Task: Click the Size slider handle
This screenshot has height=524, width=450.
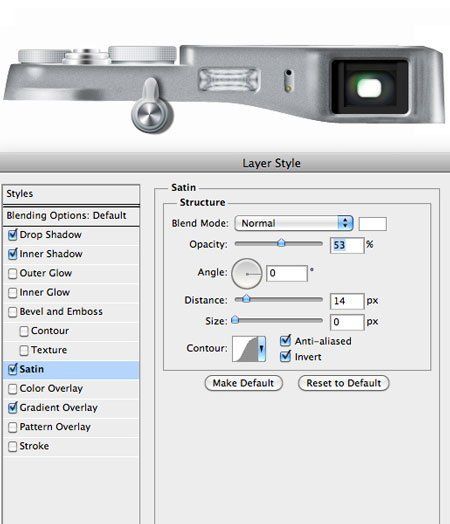Action: (235, 320)
